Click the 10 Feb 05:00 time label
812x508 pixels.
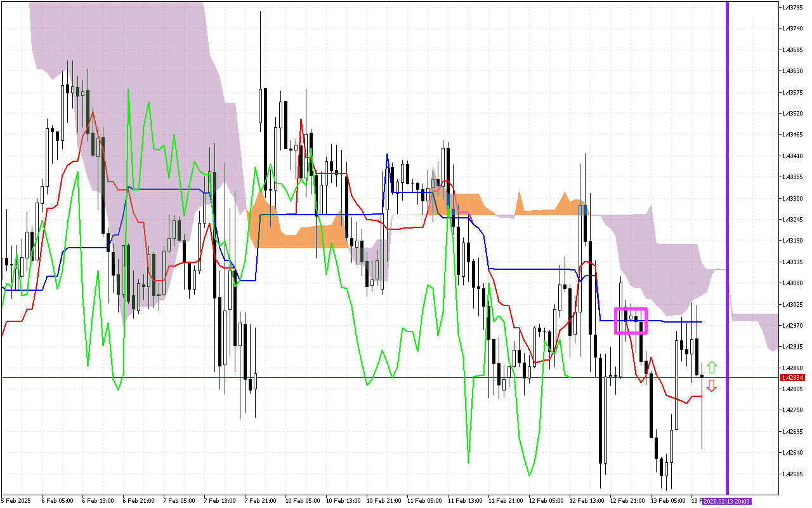tap(303, 501)
